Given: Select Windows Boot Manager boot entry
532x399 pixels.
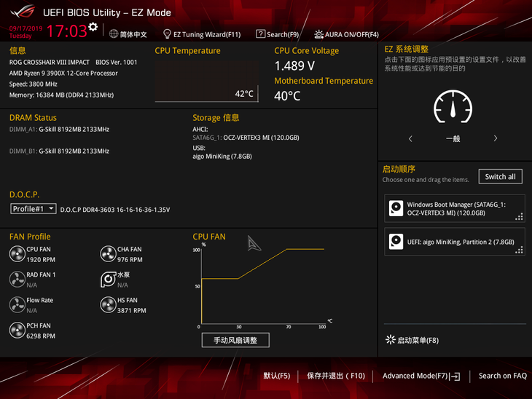Looking at the screenshot, I should 455,208.
